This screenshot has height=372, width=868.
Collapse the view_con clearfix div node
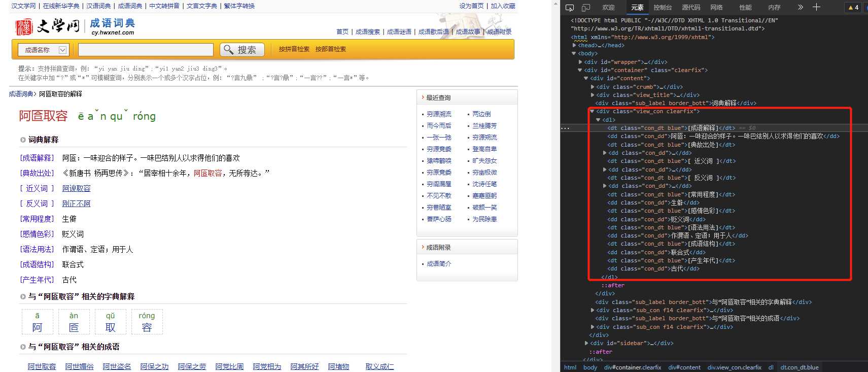(592, 111)
